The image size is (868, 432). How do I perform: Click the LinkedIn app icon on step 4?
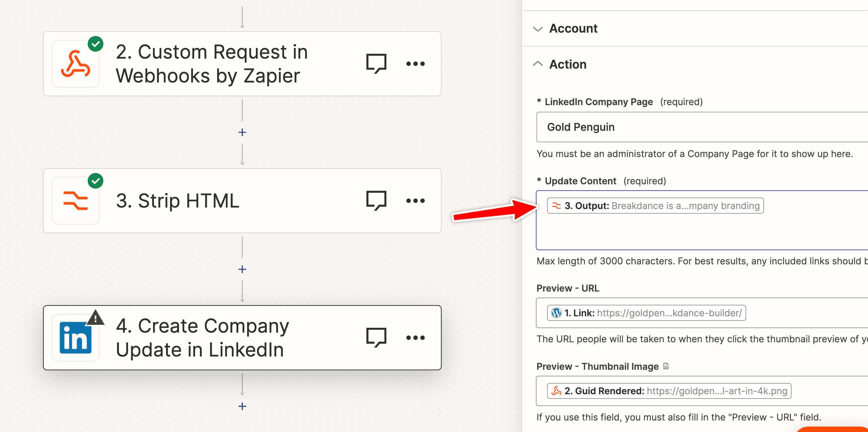click(76, 338)
